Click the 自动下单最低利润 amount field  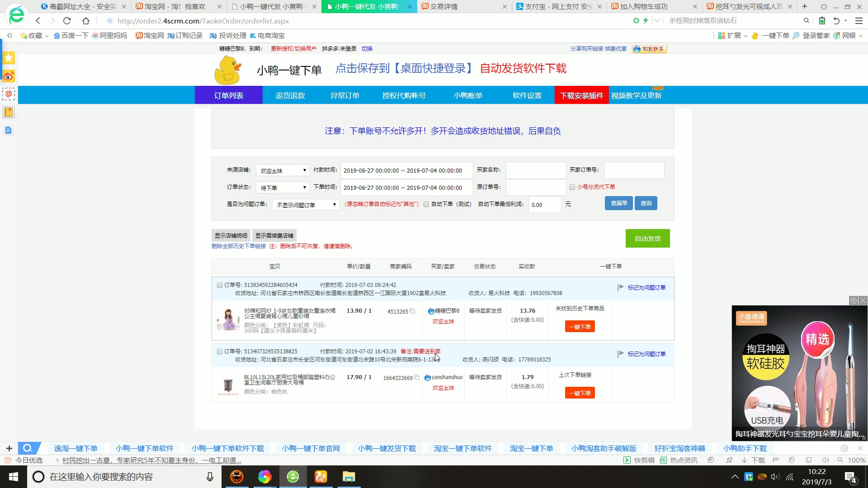click(x=545, y=205)
